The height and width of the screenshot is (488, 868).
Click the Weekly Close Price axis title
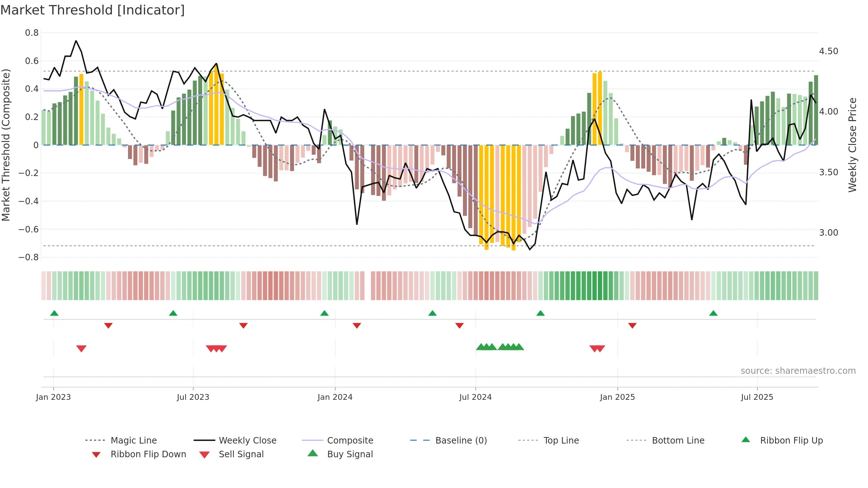click(x=852, y=145)
